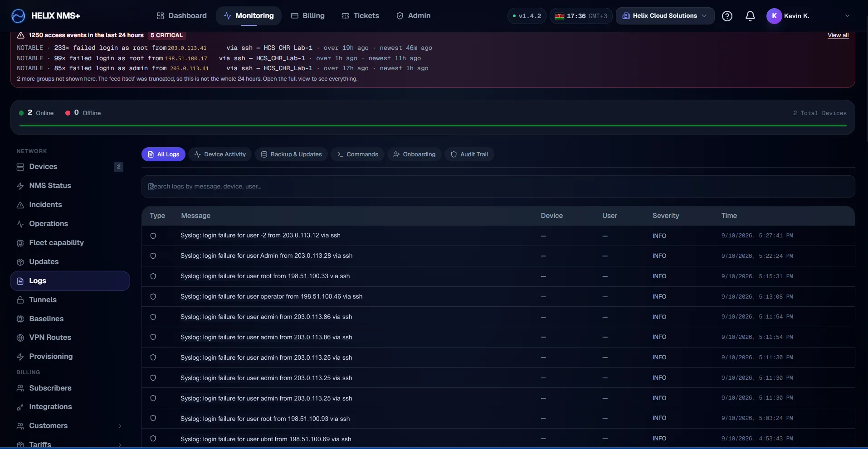Screen dimensions: 868x449
Task: Click the v1.4.2 version badge
Action: point(527,16)
